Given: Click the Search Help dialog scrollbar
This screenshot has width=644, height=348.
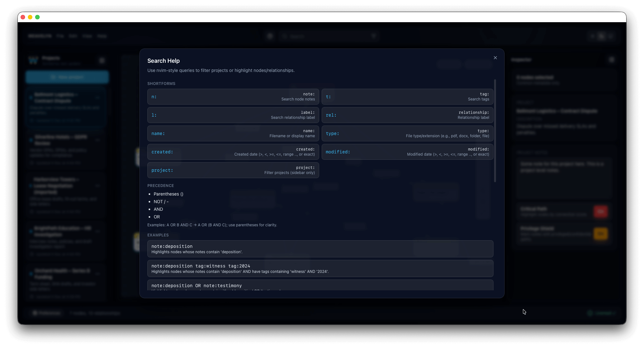Looking at the screenshot, I should click(495, 131).
